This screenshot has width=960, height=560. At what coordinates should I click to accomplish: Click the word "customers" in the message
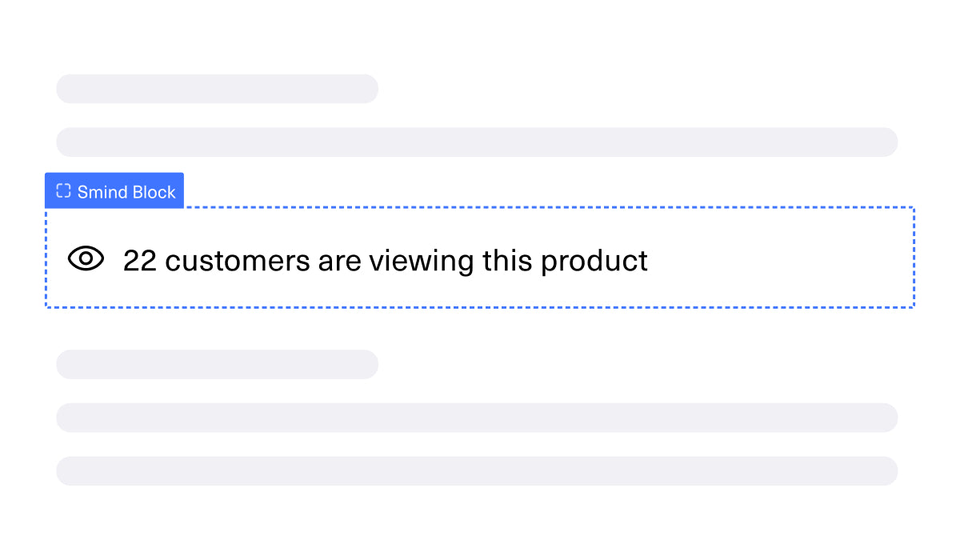(x=238, y=261)
